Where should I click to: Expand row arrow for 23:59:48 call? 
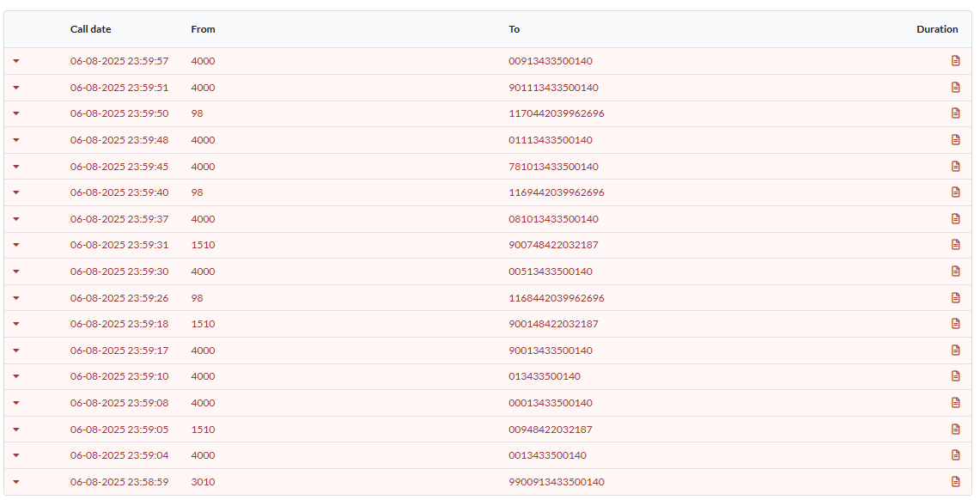click(16, 140)
